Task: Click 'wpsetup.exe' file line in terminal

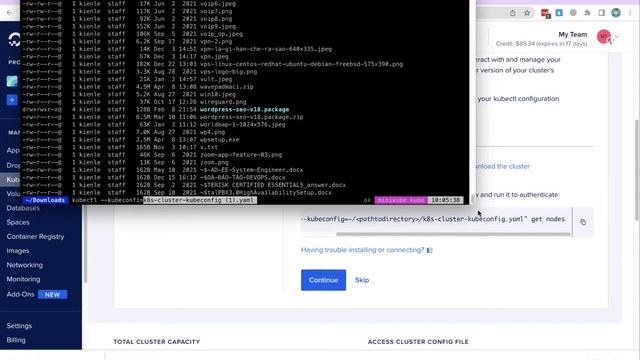Action: (x=220, y=140)
